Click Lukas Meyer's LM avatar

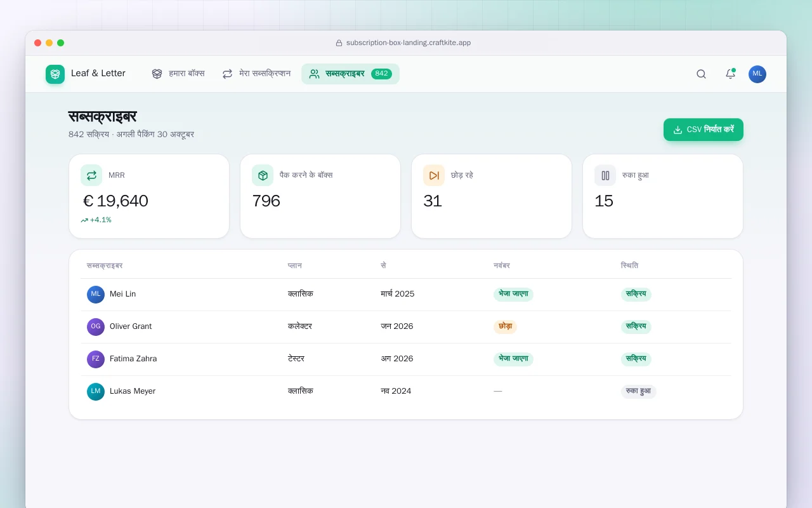pyautogui.click(x=96, y=392)
